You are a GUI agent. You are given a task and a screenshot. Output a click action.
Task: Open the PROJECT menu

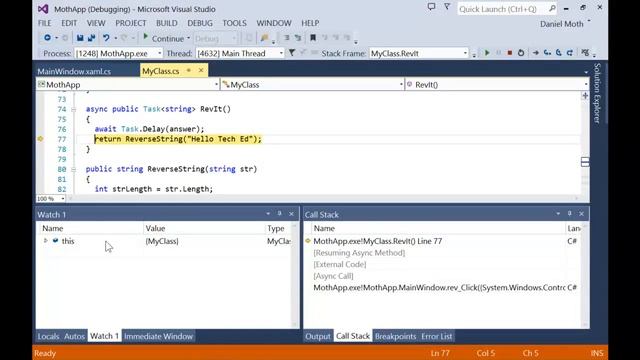[131, 23]
